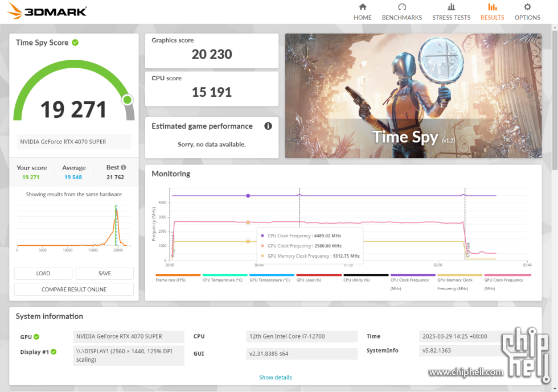
Task: Click the System information heading
Action: point(49,316)
